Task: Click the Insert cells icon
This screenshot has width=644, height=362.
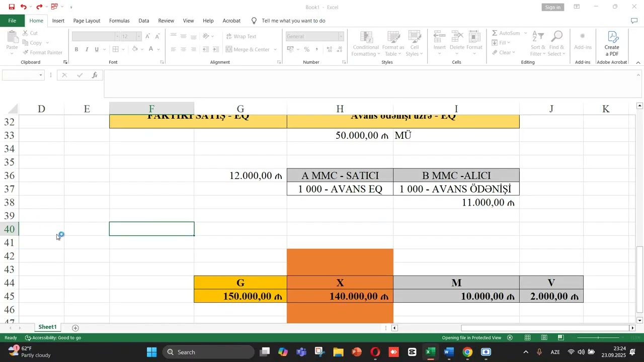Action: coord(439,37)
